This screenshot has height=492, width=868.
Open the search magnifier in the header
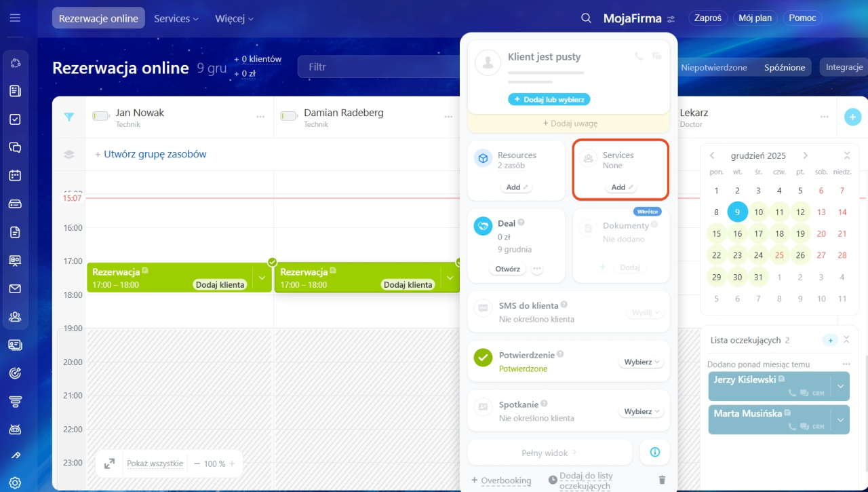[x=587, y=18]
